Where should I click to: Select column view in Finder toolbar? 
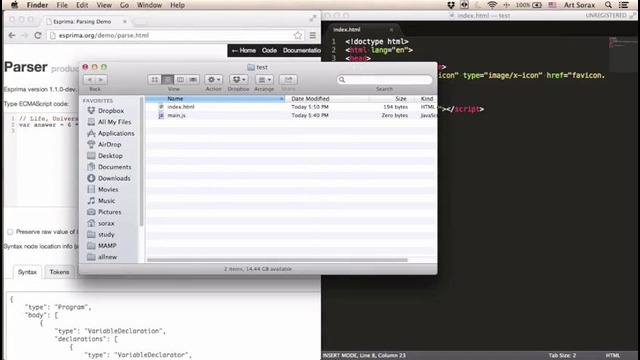[180, 80]
